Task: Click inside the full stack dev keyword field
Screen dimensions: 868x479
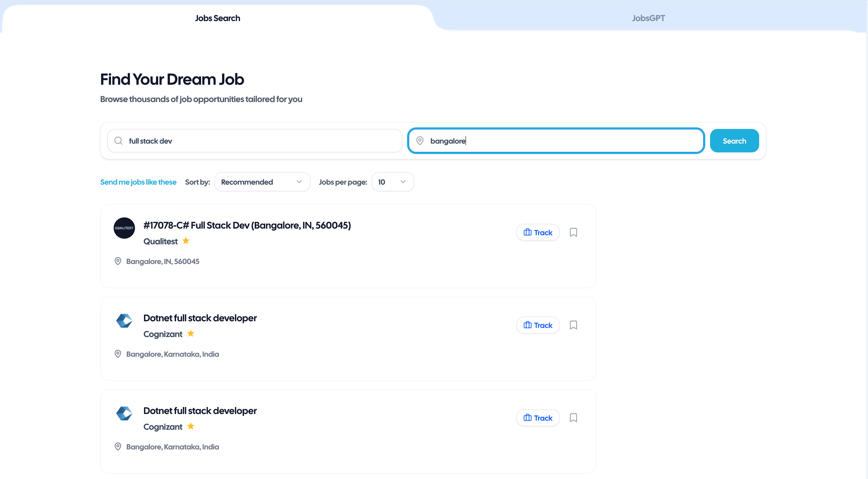Action: coord(253,141)
